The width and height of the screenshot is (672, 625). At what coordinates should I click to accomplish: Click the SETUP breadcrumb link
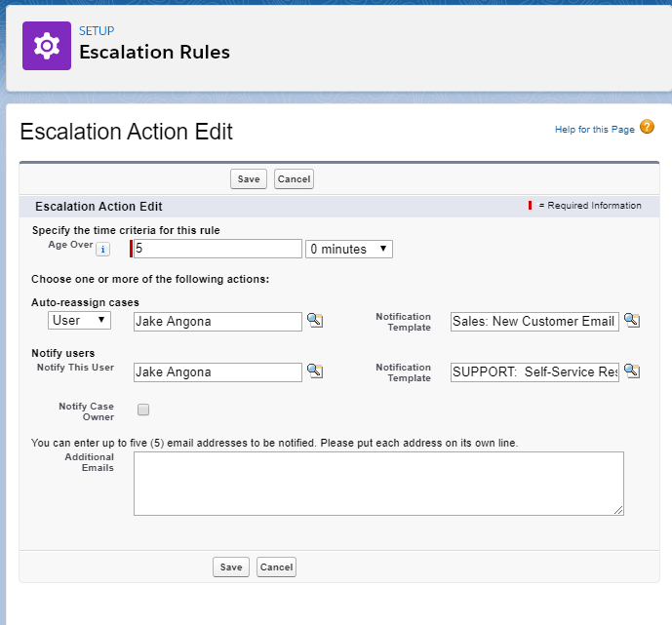coord(97,31)
